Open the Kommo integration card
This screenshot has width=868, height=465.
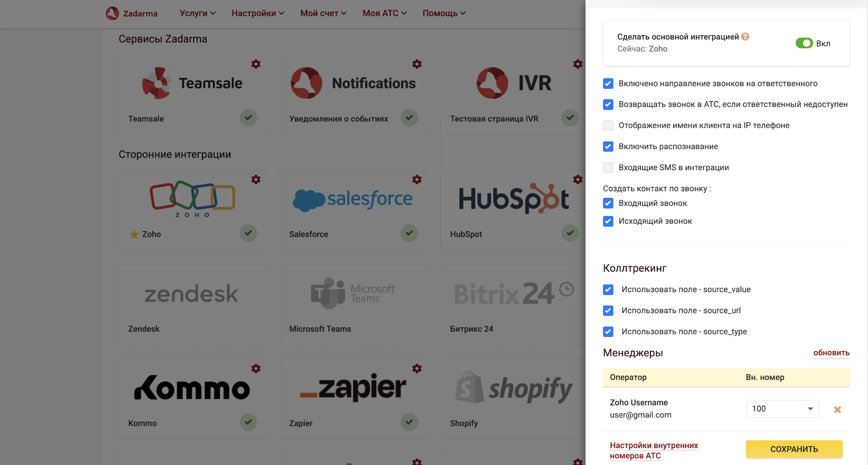tap(192, 399)
